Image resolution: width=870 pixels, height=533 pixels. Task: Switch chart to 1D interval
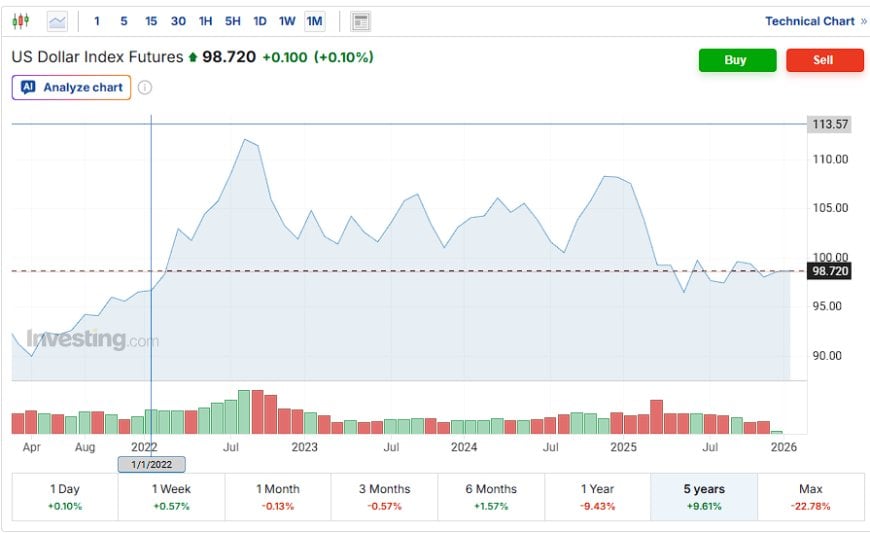[260, 22]
